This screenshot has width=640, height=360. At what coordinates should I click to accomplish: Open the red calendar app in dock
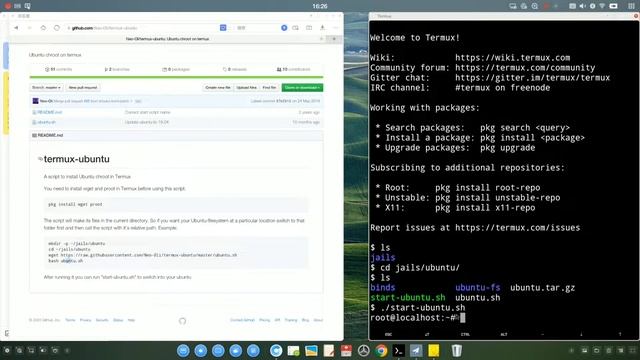346,351
